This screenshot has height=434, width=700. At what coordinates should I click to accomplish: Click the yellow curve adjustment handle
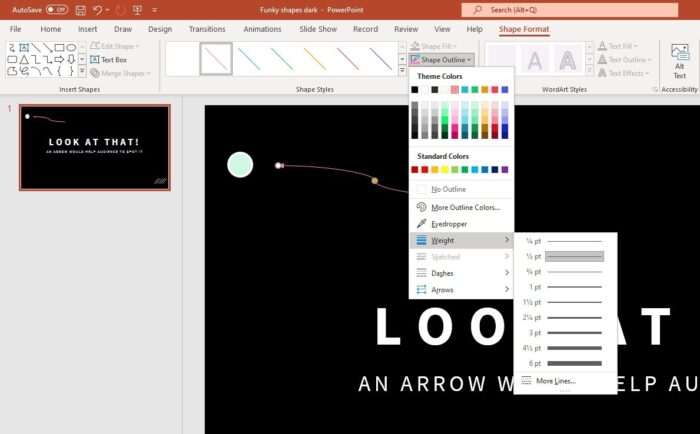click(375, 180)
